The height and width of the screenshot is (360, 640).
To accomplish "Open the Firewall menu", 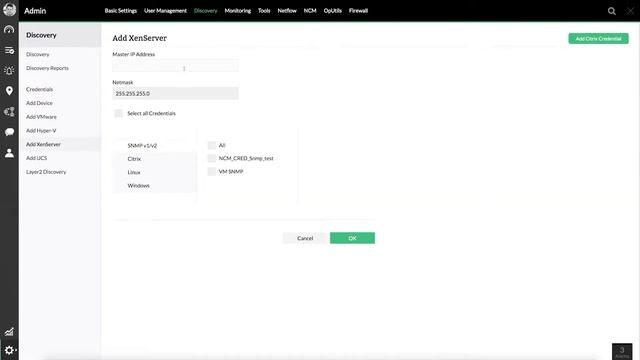I will [x=358, y=11].
